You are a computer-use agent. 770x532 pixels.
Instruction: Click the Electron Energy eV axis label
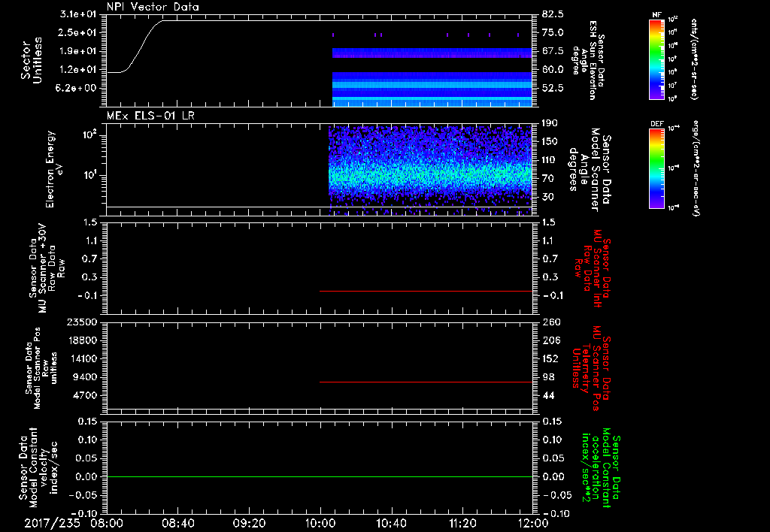pos(55,169)
